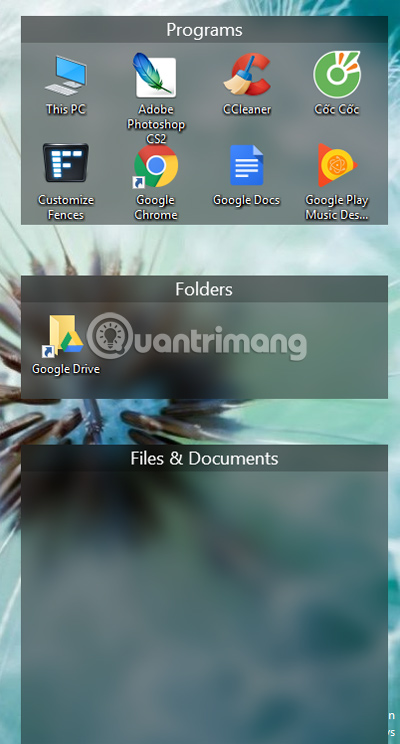Click the "Google Drive" label text
Viewport: 400px width, 744px height.
coord(66,369)
